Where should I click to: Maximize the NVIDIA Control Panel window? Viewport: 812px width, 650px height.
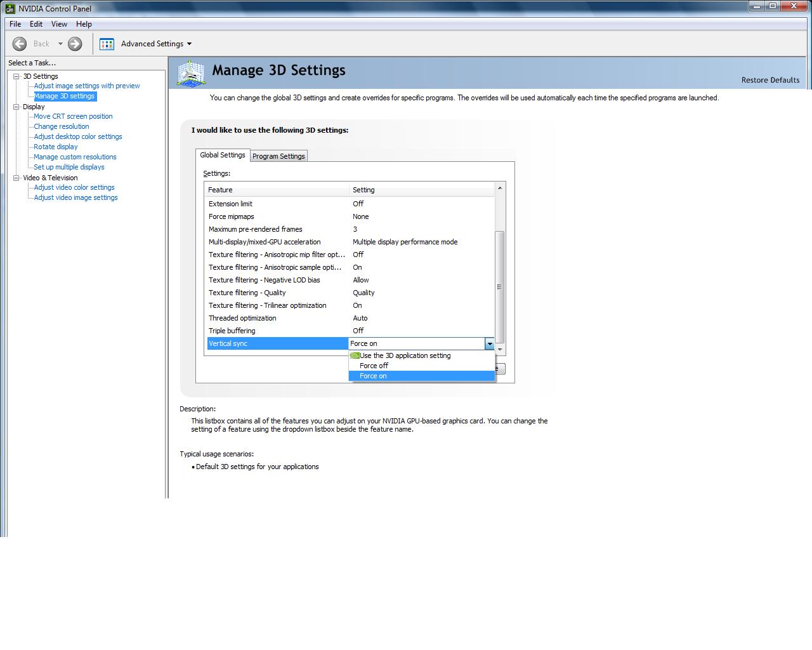[x=772, y=6]
